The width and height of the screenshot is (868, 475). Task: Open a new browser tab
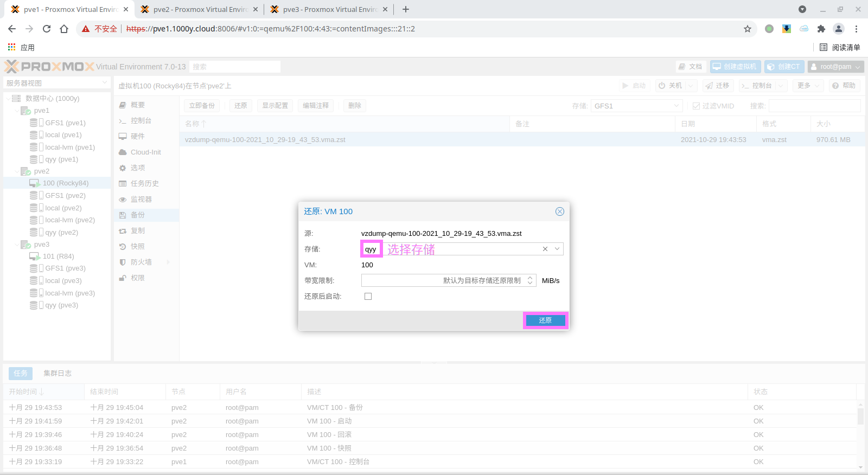tap(406, 9)
